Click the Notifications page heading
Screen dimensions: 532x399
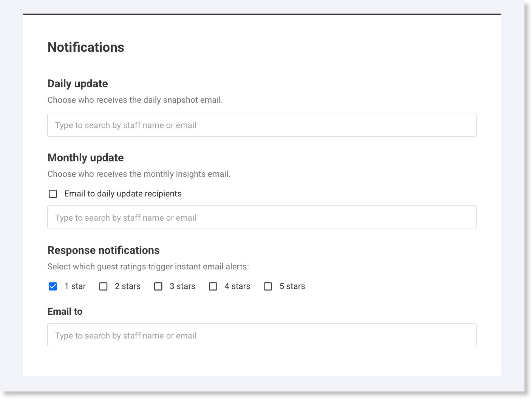pos(86,47)
